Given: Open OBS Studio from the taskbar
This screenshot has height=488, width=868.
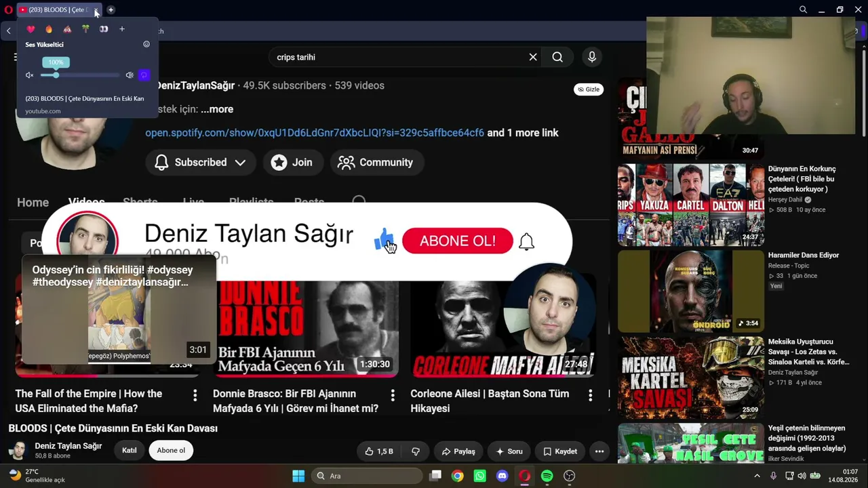Looking at the screenshot, I should (x=570, y=476).
